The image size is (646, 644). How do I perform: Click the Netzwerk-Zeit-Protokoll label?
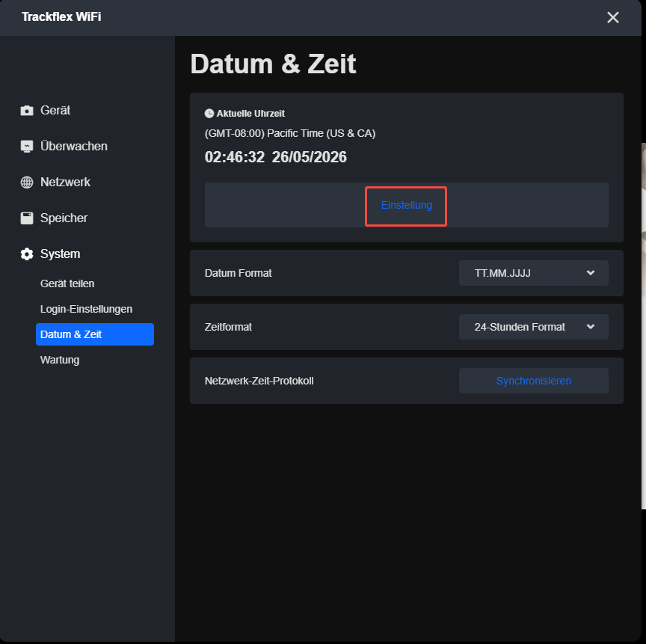click(259, 381)
